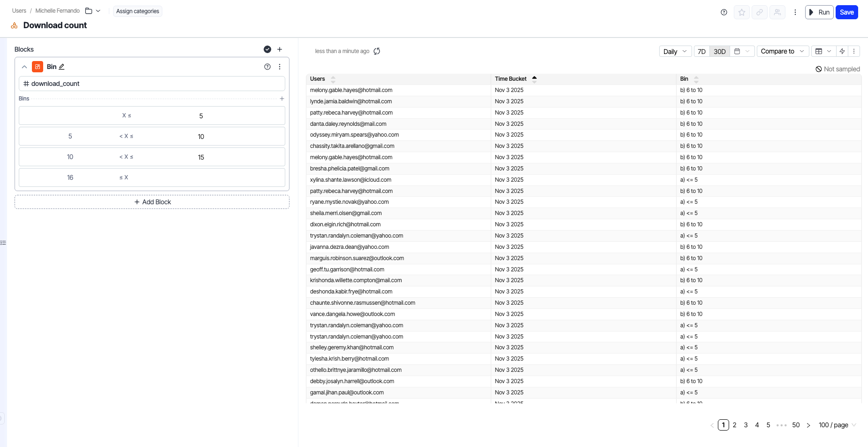
Task: Click the refresh results icon
Action: click(x=377, y=51)
